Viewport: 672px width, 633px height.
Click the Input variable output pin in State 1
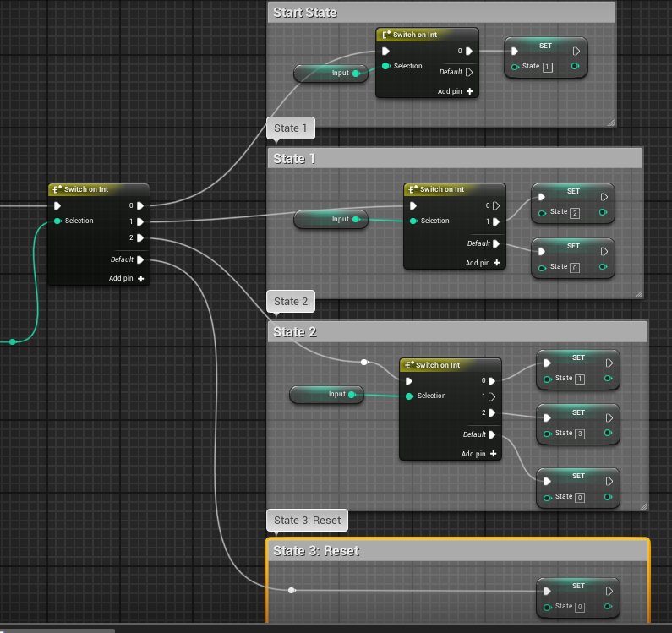356,220
